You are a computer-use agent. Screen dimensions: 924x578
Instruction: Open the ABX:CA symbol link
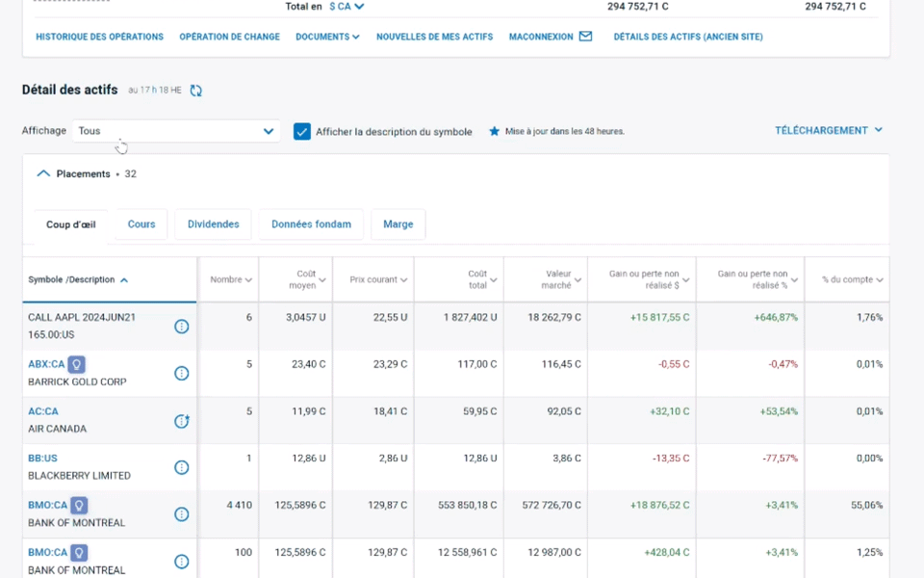[x=46, y=364]
